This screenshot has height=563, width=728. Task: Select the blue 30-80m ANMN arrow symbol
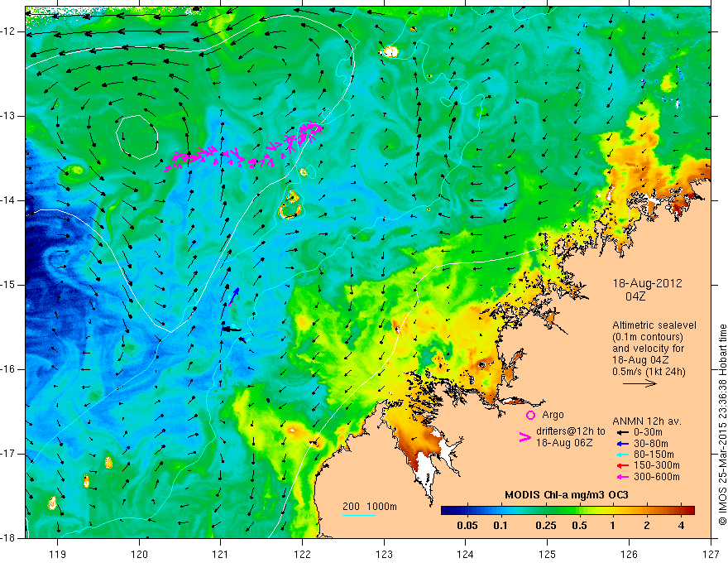622,443
